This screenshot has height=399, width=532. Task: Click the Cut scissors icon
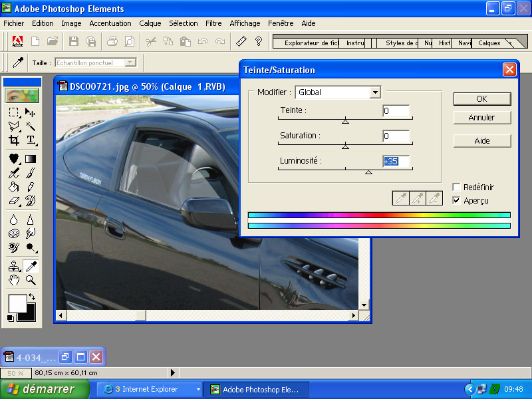tap(151, 41)
